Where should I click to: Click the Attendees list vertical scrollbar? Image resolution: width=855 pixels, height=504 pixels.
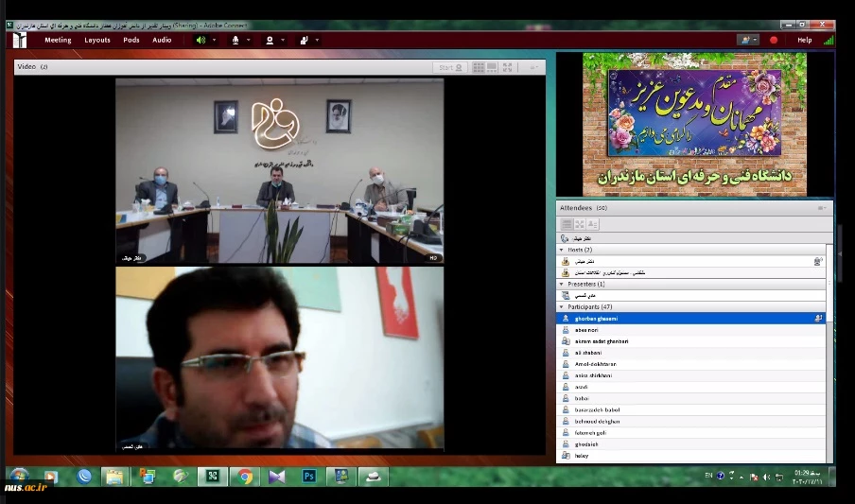pos(830,388)
